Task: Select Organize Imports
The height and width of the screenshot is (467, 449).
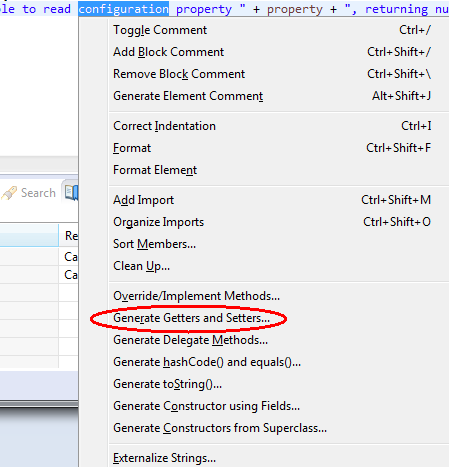Action: (264, 222)
